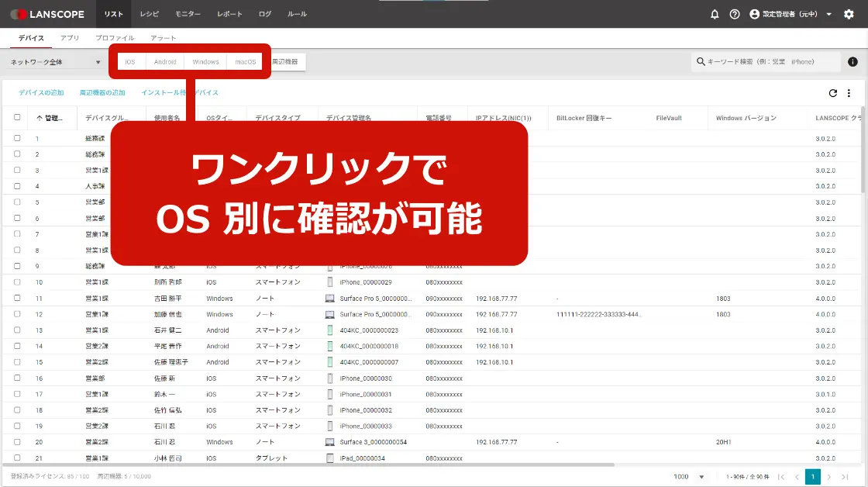Go to the previous page arrow
This screenshot has width=868, height=487.
(x=797, y=477)
